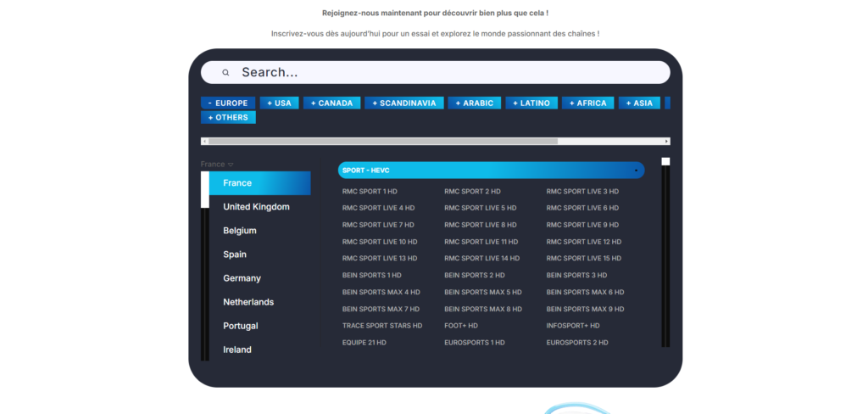Click channel RMC SPORT LIVE 4 HD

(x=378, y=208)
